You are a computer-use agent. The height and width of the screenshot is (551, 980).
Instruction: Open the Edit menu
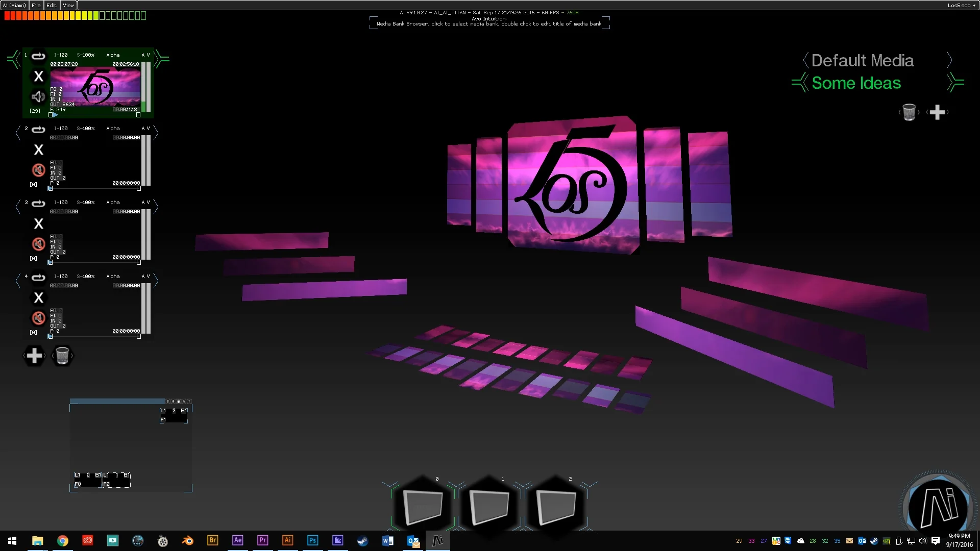click(52, 5)
